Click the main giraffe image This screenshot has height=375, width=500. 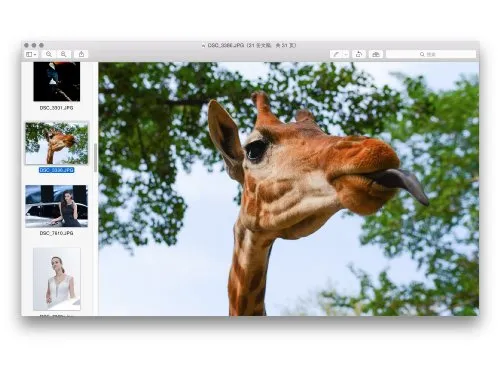pos(289,189)
